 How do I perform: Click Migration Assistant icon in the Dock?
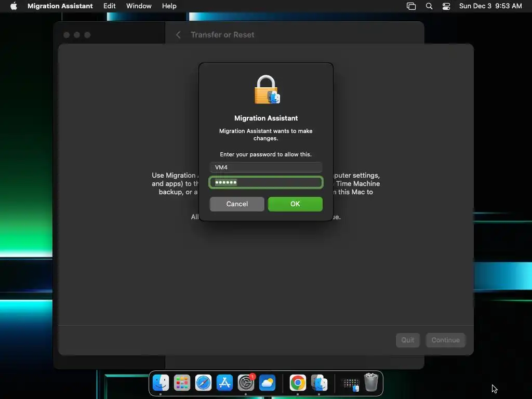coord(319,383)
